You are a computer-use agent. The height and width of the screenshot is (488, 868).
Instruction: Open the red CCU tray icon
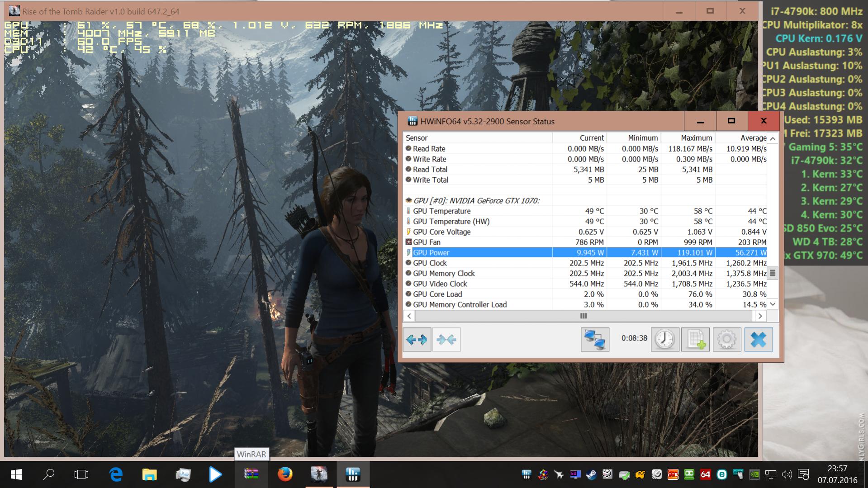(x=673, y=474)
